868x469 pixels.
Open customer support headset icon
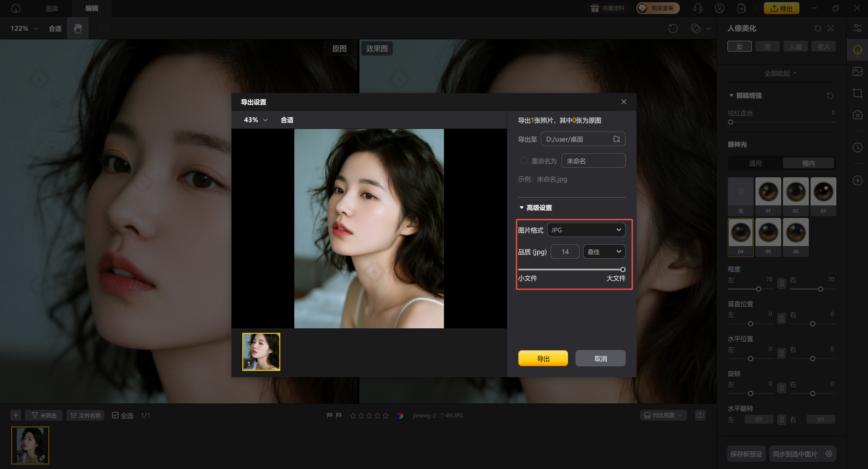point(698,8)
